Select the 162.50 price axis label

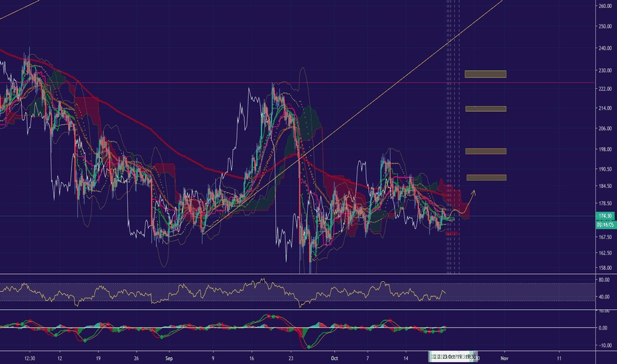click(x=605, y=253)
